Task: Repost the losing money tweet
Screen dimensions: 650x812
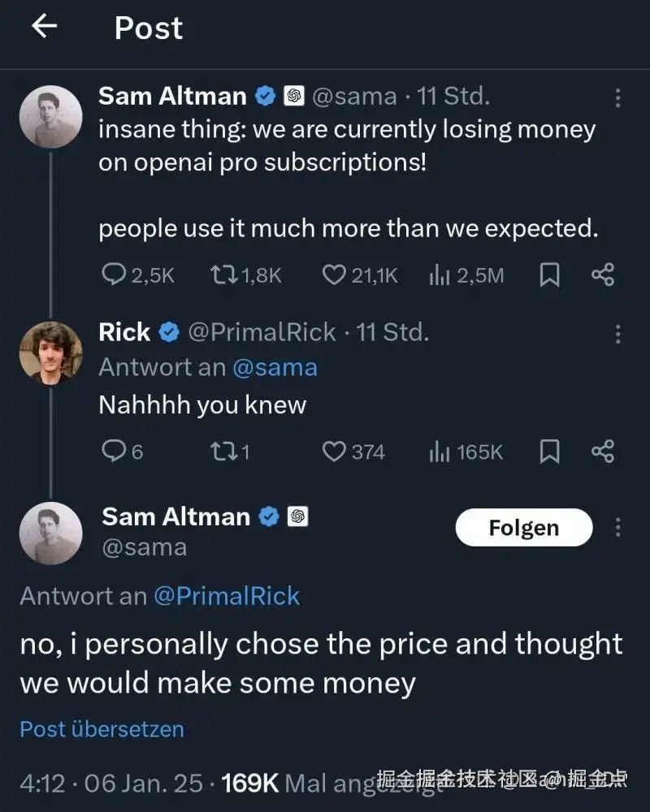Action: click(x=222, y=276)
